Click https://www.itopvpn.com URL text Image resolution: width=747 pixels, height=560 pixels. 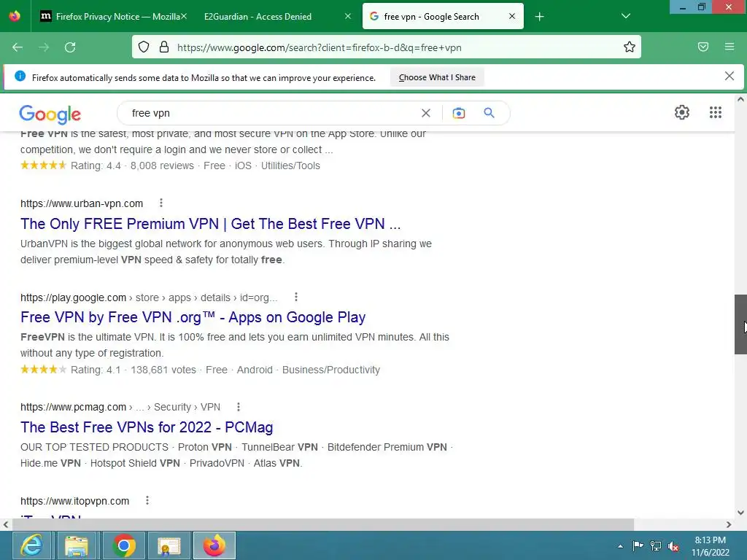75,501
